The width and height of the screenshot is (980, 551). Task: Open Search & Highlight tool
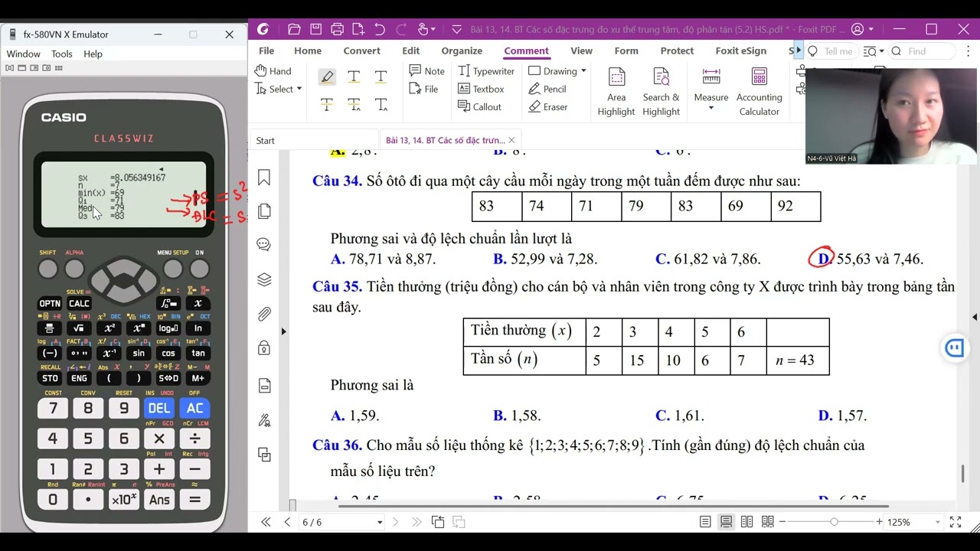[x=661, y=92]
